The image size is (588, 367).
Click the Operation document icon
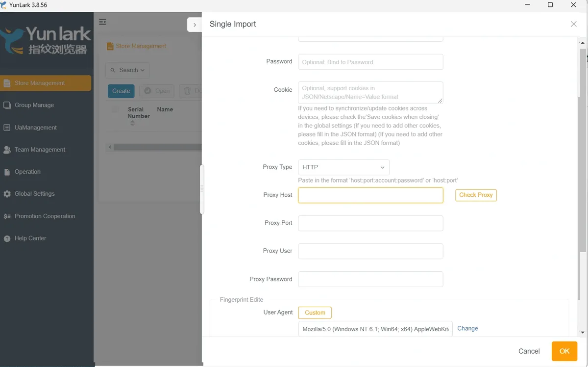[7, 172]
